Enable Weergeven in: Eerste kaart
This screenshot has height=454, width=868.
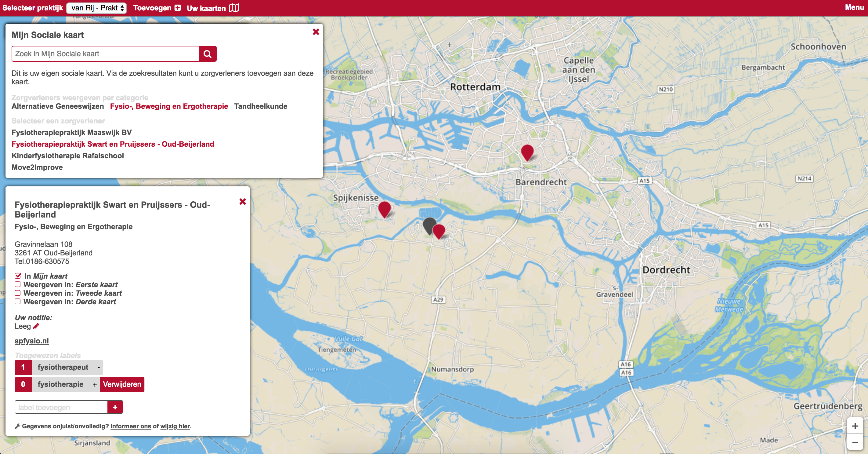point(17,284)
